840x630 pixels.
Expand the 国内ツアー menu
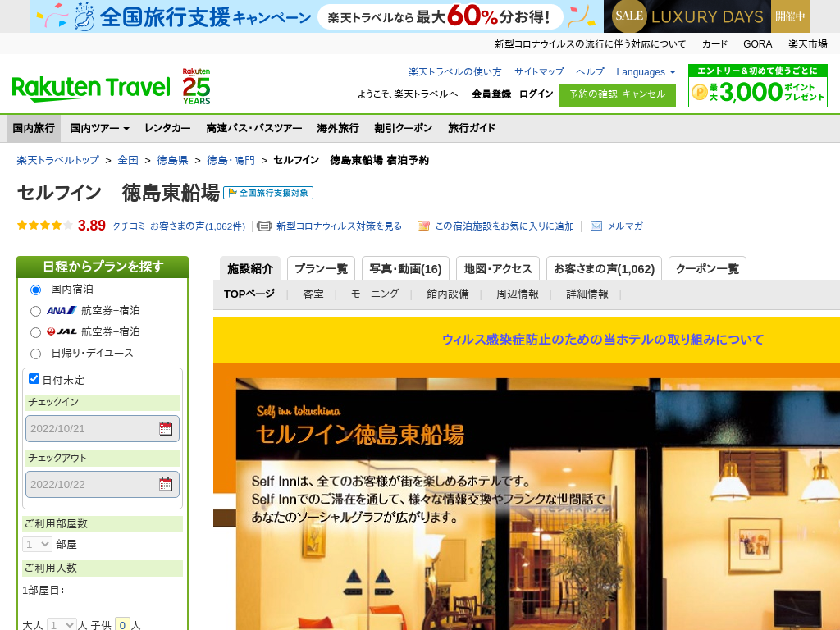pos(99,128)
